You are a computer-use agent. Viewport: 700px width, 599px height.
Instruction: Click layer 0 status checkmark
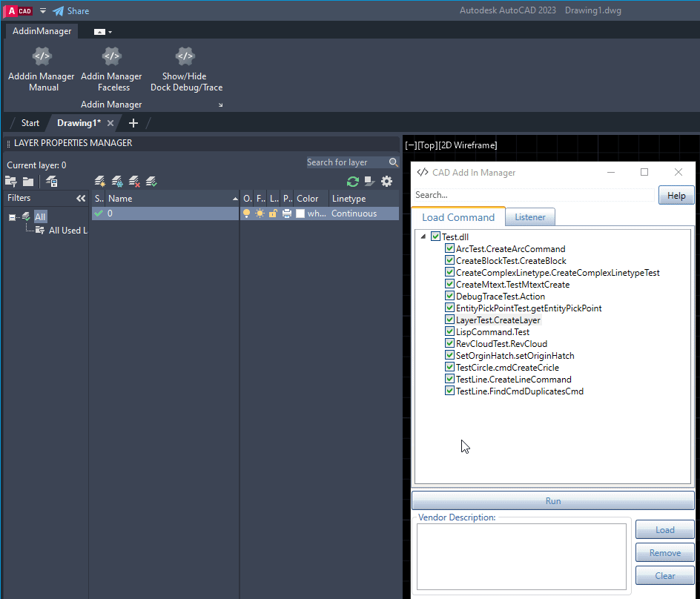pyautogui.click(x=99, y=214)
